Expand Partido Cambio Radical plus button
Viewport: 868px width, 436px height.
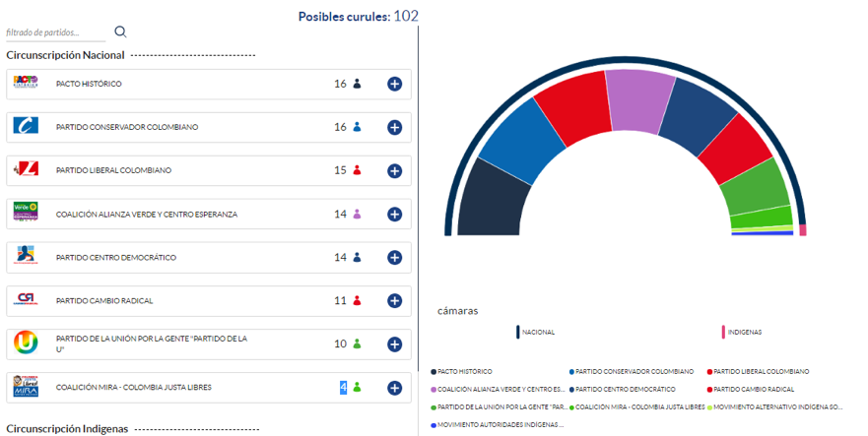(394, 300)
